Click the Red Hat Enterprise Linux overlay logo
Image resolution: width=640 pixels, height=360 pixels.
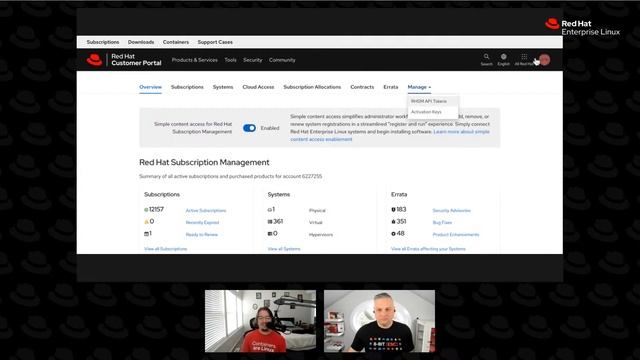(x=582, y=27)
